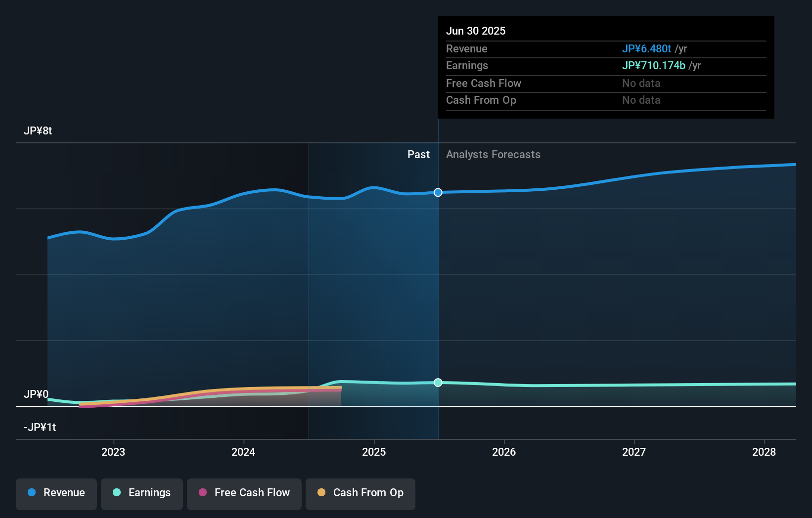812x518 pixels.
Task: Toggle the Earnings series visibility
Action: tap(141, 493)
